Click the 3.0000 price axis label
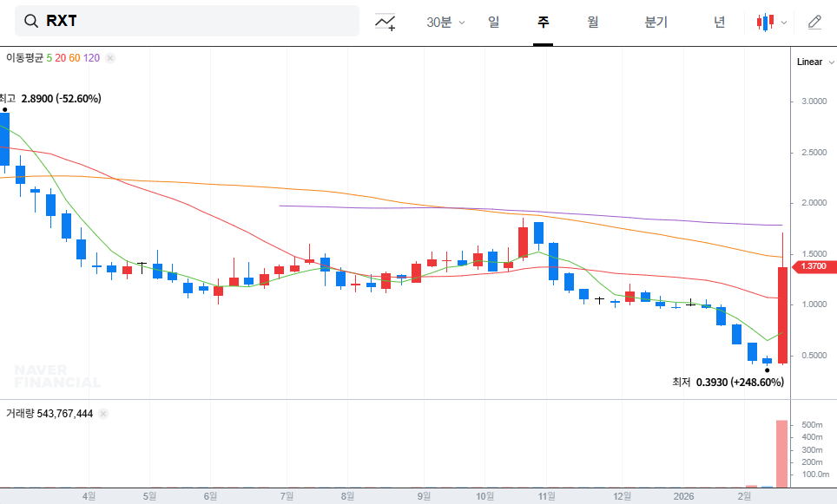The image size is (837, 504). [814, 101]
